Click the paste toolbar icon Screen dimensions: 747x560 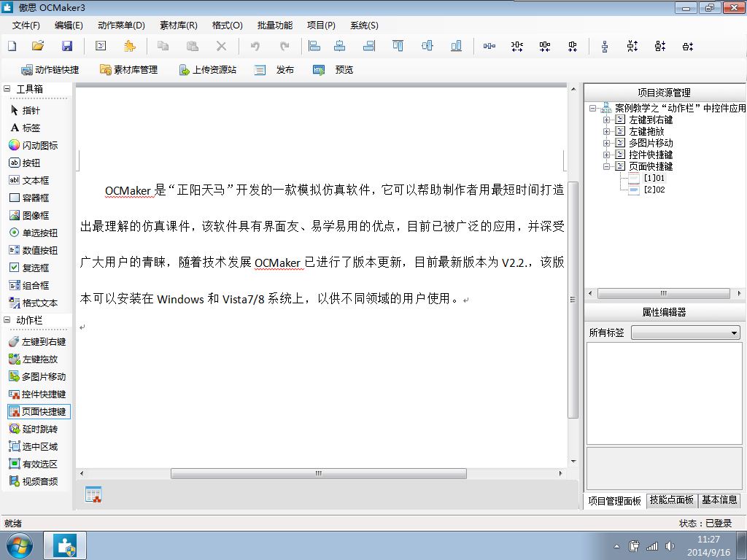click(193, 46)
